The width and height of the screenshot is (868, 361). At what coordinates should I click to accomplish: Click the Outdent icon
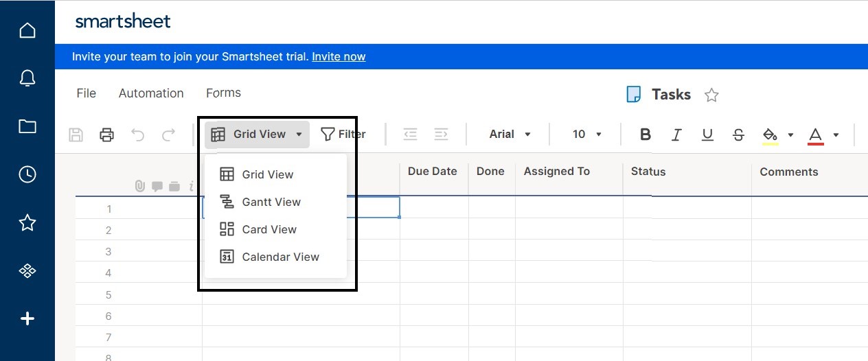[410, 135]
